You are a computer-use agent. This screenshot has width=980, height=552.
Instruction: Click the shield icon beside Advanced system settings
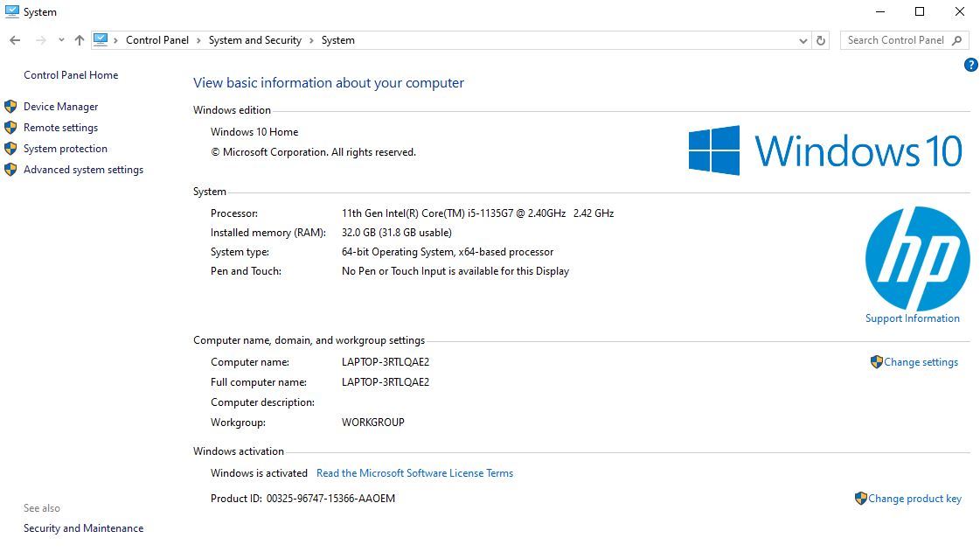pos(10,170)
